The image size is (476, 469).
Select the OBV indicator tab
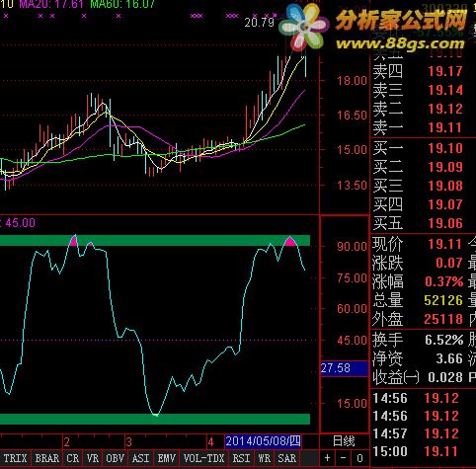coord(115,458)
